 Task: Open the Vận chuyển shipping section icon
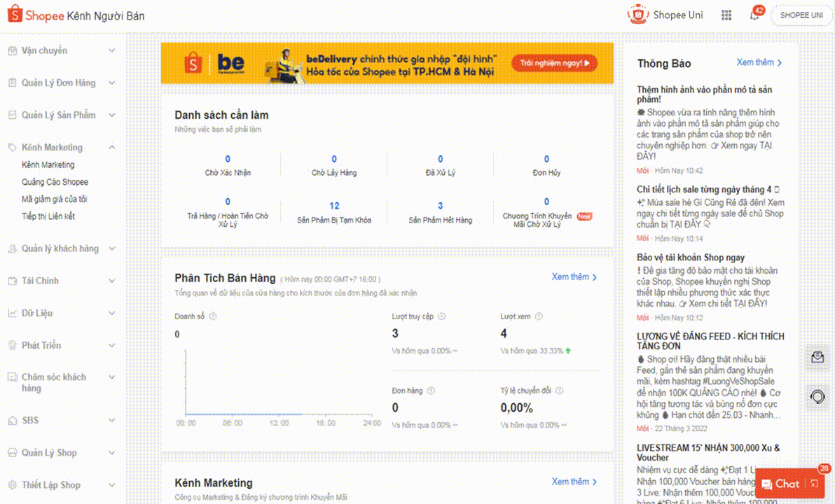point(11,50)
